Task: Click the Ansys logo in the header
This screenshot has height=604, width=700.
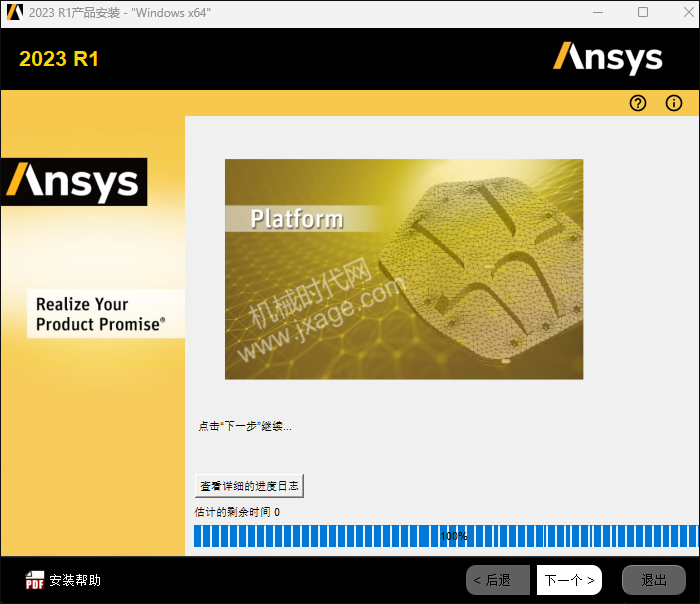Action: (x=608, y=58)
